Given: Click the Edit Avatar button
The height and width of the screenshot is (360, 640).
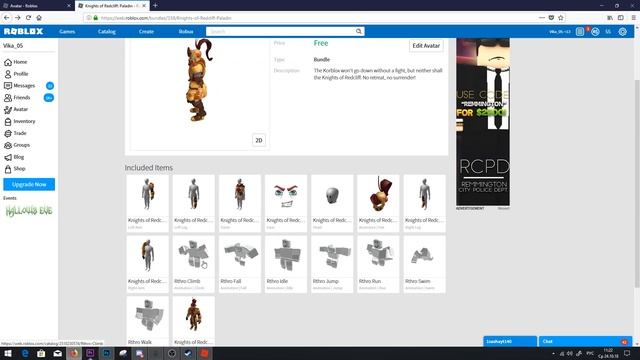Looking at the screenshot, I should (x=426, y=46).
